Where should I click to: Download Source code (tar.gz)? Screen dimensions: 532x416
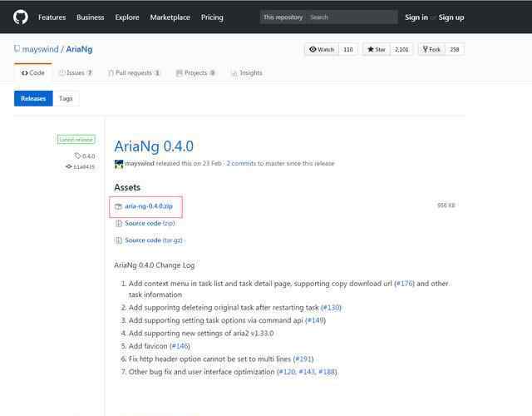coord(154,240)
